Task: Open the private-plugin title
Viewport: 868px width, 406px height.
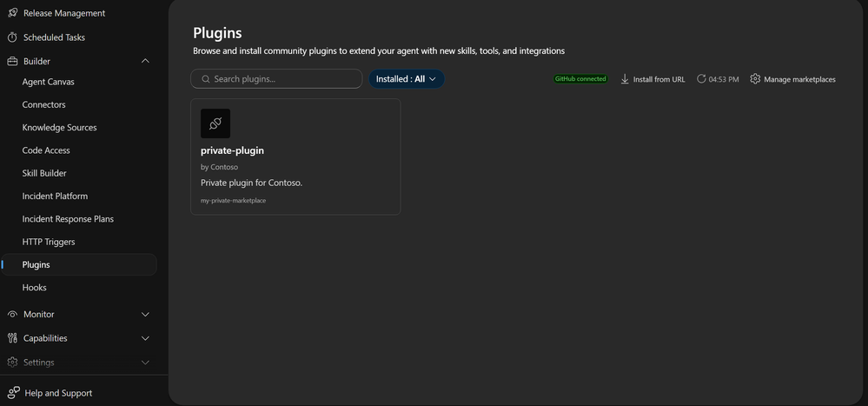Action: point(232,150)
